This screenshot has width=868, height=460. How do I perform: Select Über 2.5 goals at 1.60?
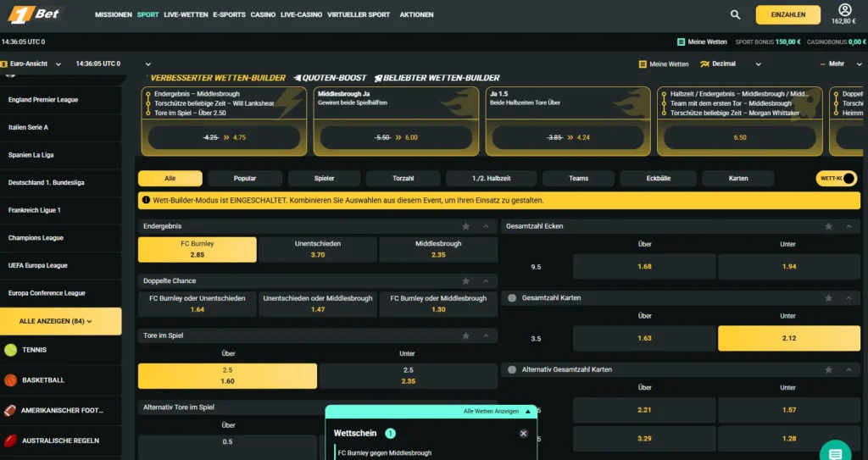pyautogui.click(x=227, y=376)
